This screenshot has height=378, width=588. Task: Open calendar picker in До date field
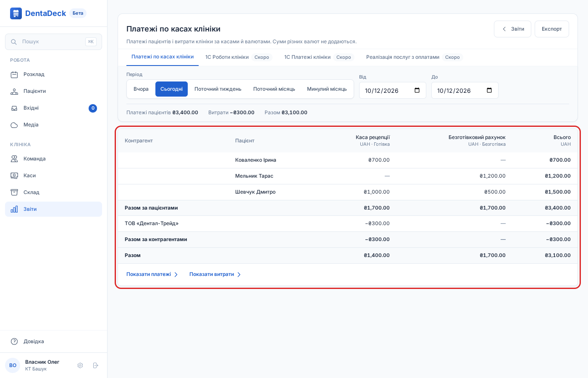489,90
